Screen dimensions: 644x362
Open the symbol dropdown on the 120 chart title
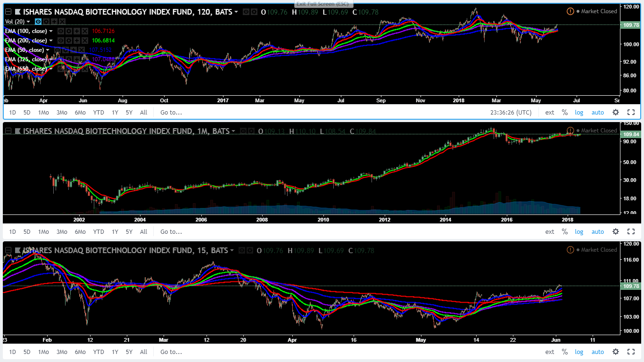[236, 12]
